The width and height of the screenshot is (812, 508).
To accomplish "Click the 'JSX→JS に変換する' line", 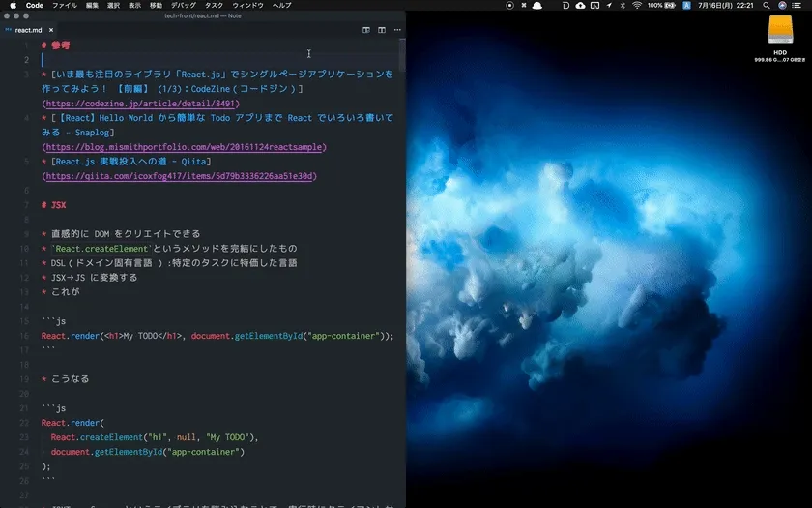I will [x=90, y=278].
